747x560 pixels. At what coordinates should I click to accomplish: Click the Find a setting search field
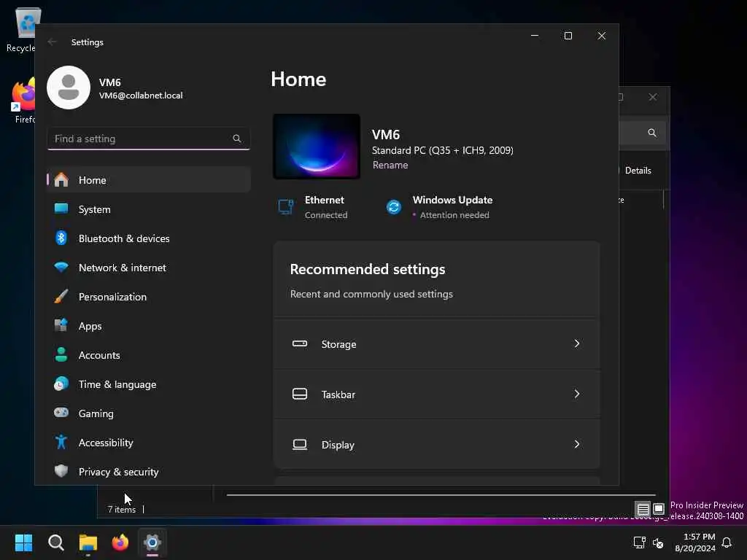pos(149,139)
